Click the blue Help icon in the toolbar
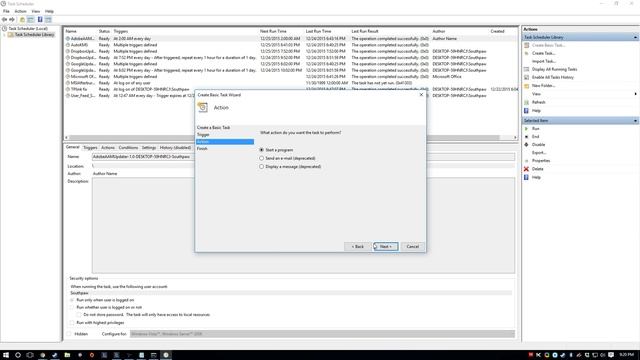Viewport: 640px width, 360px height. click(40, 20)
